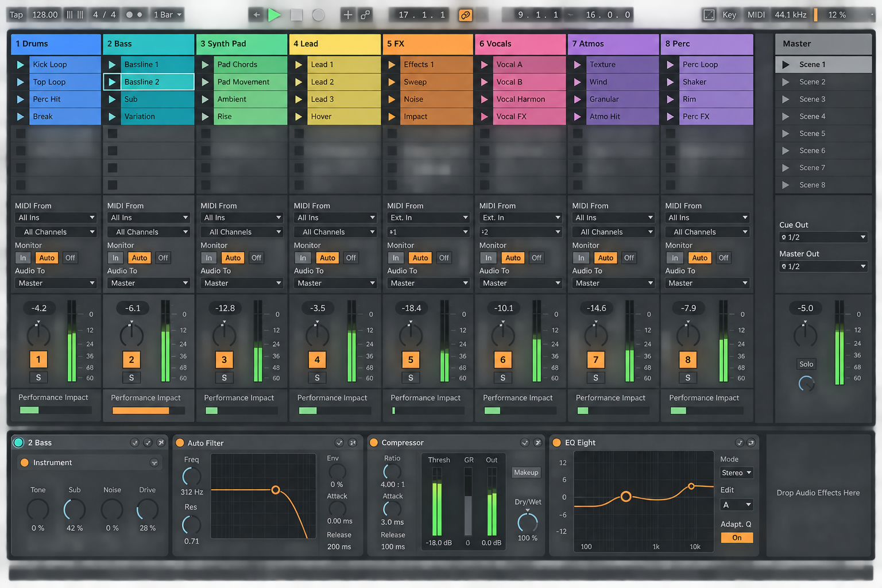Launch the Vocal Harmon clip

(x=484, y=99)
